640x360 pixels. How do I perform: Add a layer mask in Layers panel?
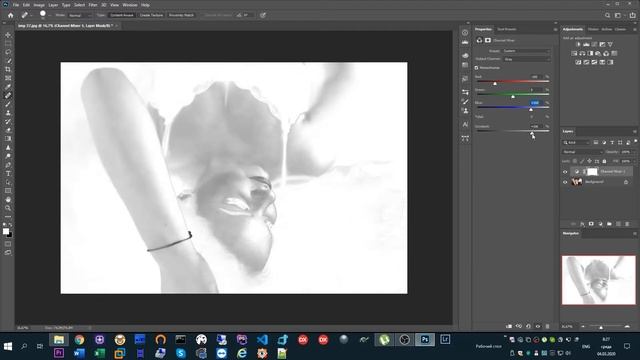point(591,224)
